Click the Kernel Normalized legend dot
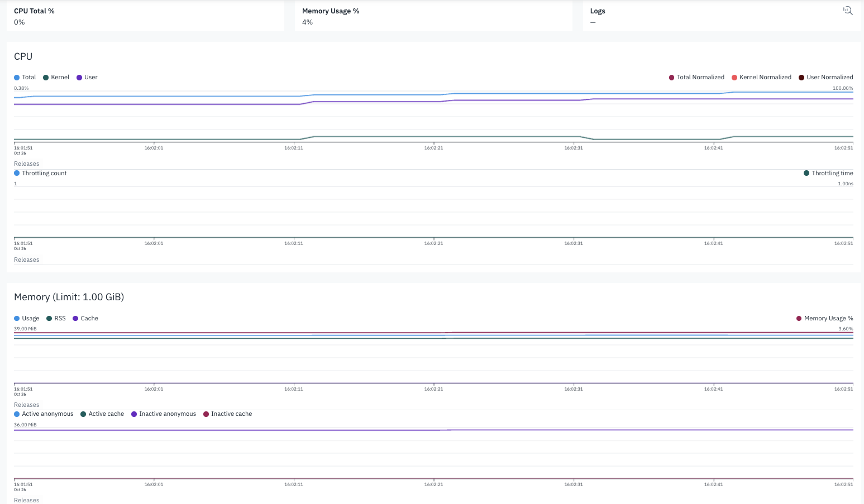 (734, 77)
